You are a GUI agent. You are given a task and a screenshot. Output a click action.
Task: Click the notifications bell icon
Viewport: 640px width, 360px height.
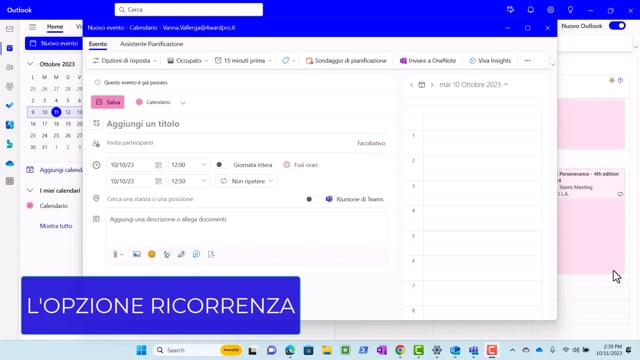click(x=530, y=10)
